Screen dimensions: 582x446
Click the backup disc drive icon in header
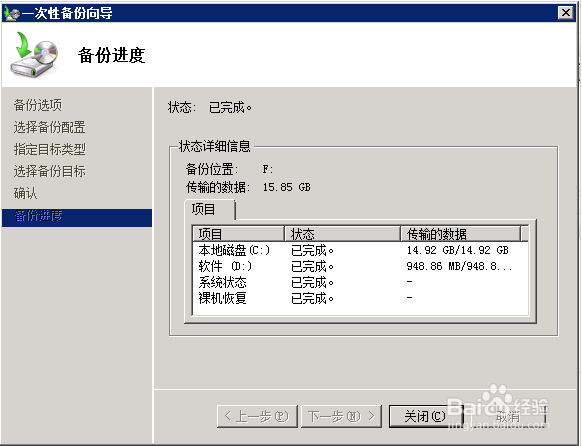(x=34, y=54)
